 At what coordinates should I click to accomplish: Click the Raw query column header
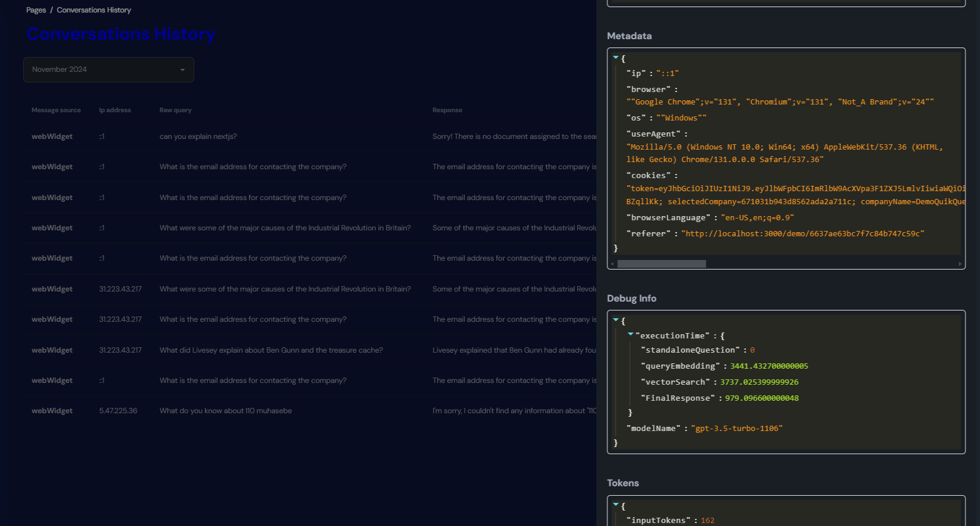(175, 110)
